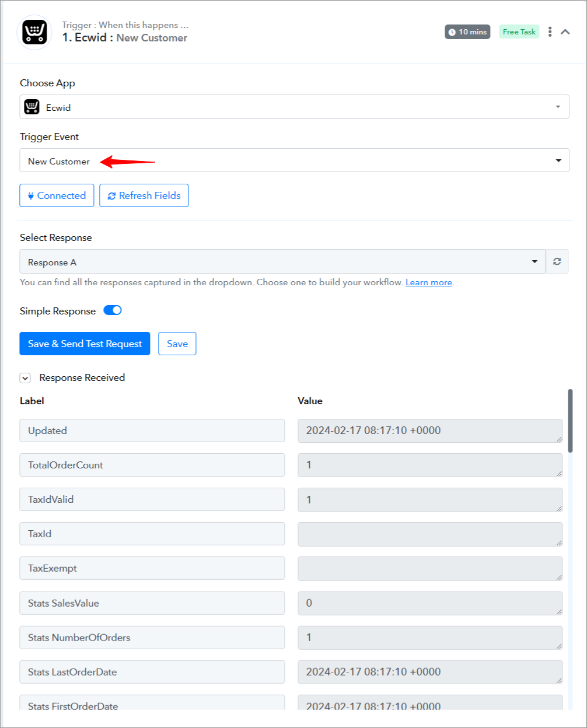
Task: Open the three-dot options menu
Action: tap(550, 32)
